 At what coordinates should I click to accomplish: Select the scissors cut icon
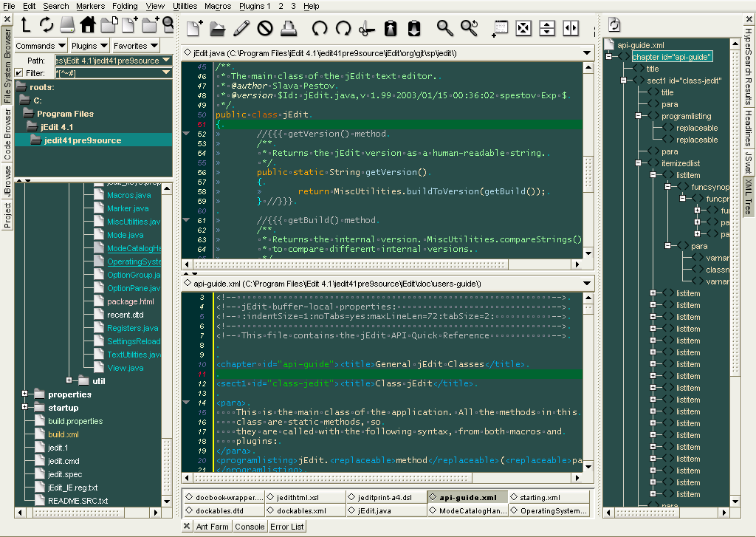[x=368, y=29]
